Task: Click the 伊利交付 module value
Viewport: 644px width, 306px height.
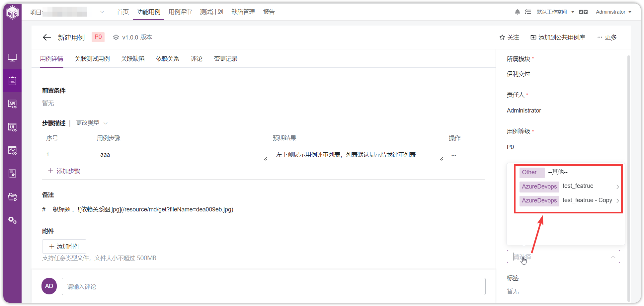Action: pos(518,74)
